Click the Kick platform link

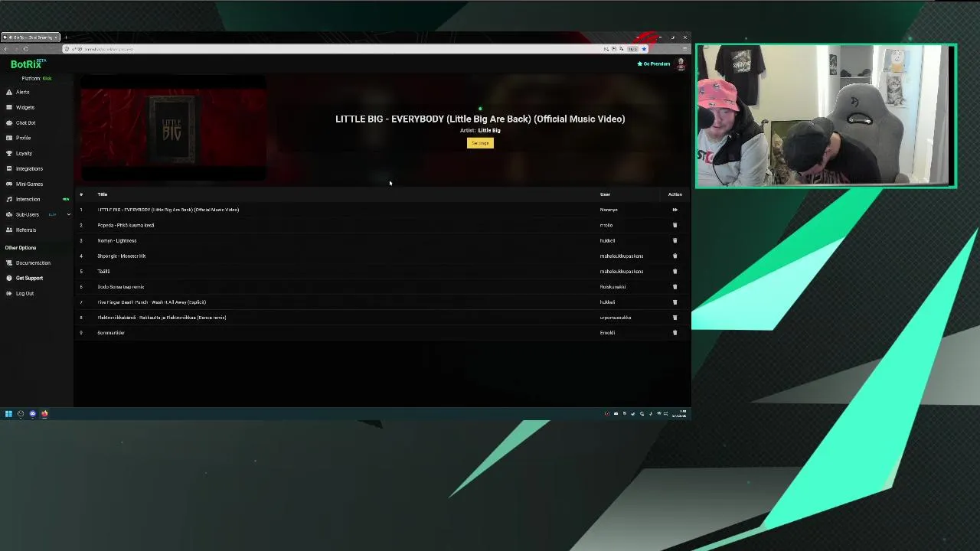point(47,79)
